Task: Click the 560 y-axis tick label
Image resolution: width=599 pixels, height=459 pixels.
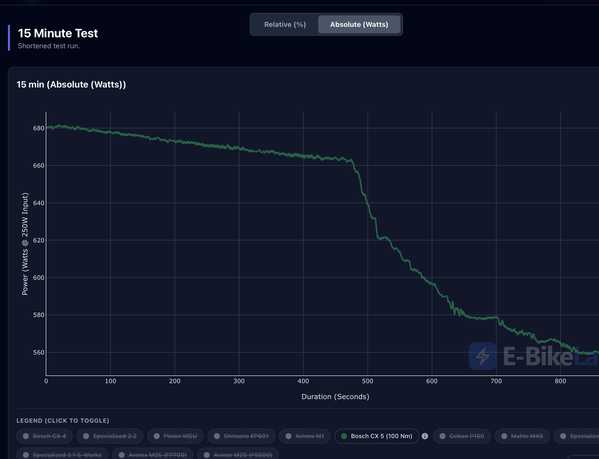Action: pos(38,352)
